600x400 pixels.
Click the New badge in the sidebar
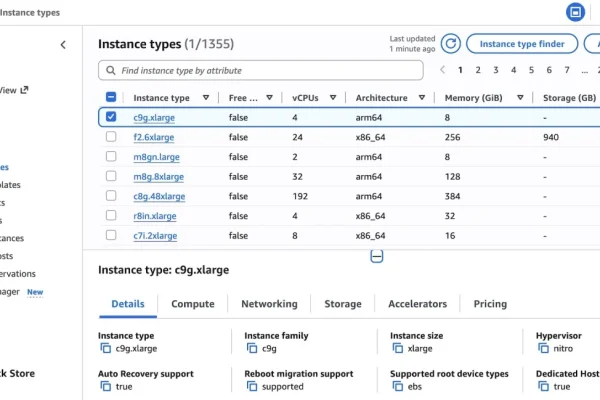coord(35,292)
